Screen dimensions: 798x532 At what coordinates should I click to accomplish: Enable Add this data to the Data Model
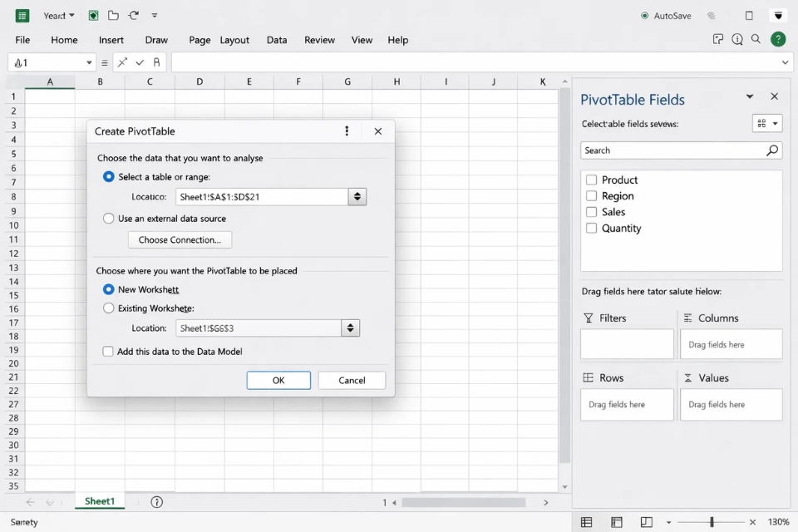tap(108, 352)
